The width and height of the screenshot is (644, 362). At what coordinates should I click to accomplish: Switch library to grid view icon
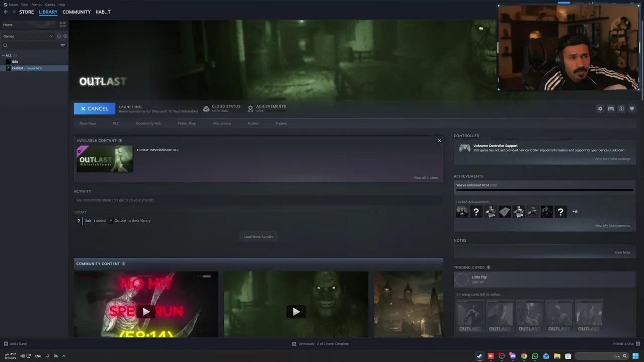(63, 25)
